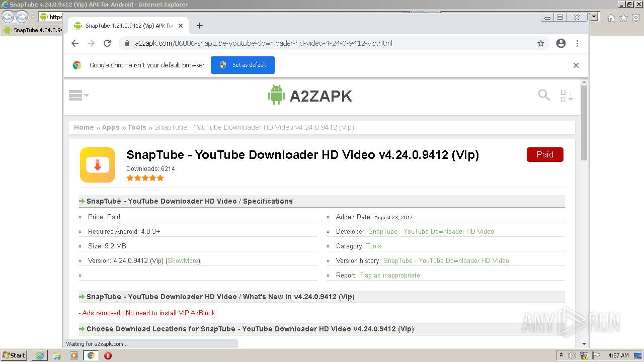Expand version details with ShowMore
This screenshot has width=644, height=362.
(183, 260)
